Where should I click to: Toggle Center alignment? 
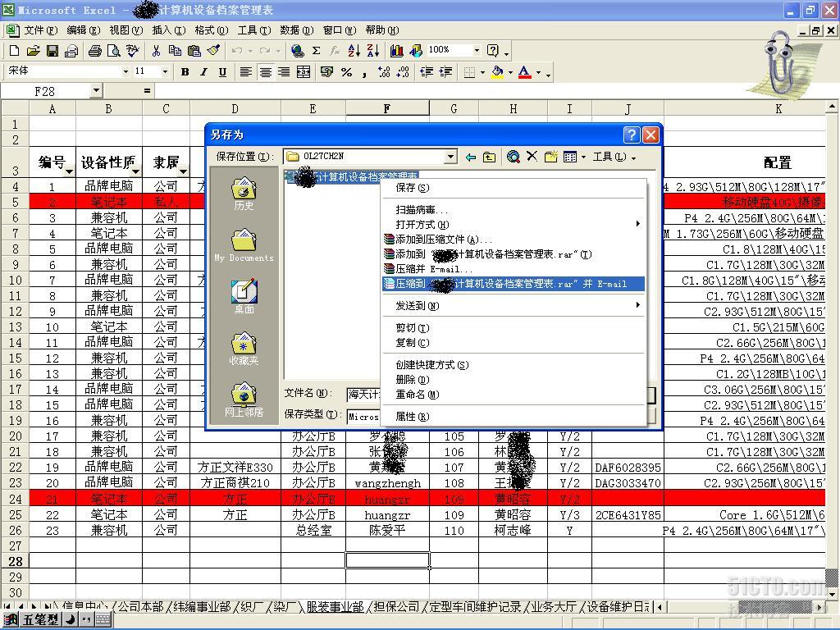coord(265,72)
